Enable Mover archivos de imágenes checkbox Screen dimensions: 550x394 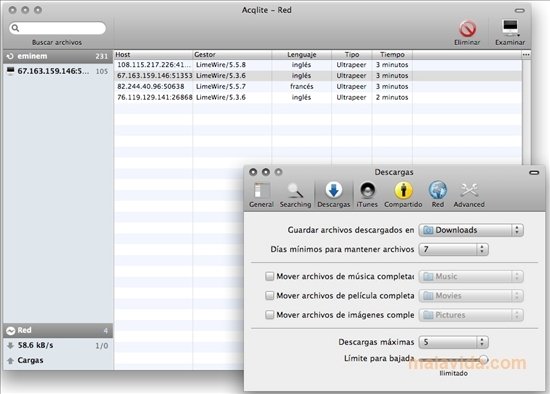pyautogui.click(x=269, y=315)
